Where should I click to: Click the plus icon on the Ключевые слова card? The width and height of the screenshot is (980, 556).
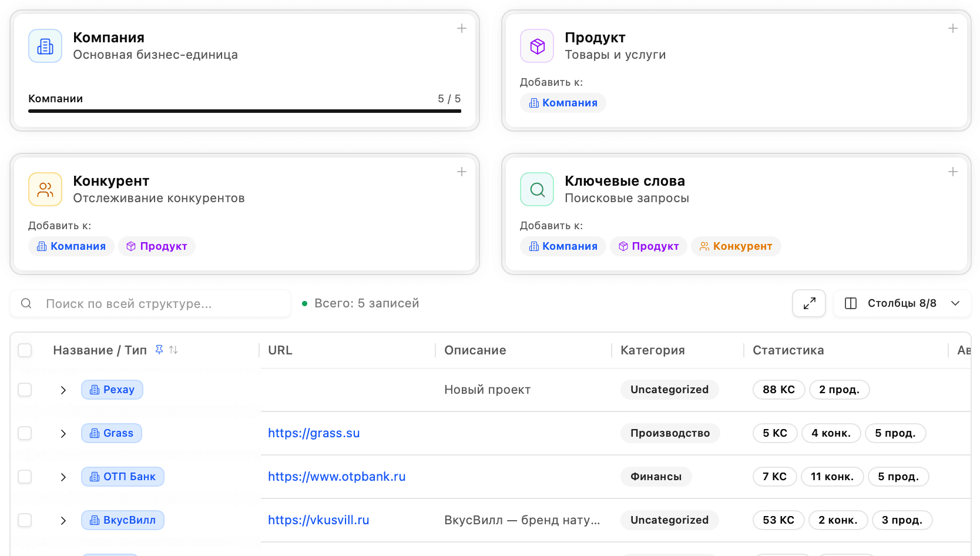click(x=954, y=172)
